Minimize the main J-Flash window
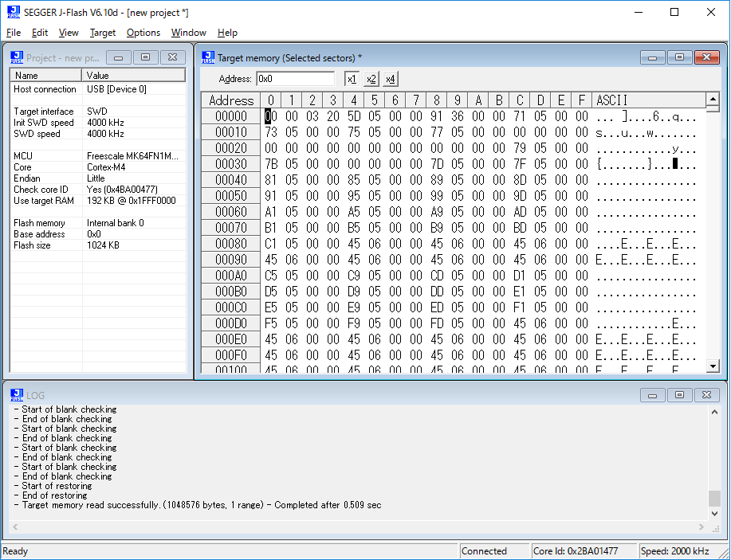This screenshot has height=560, width=731. tap(639, 12)
